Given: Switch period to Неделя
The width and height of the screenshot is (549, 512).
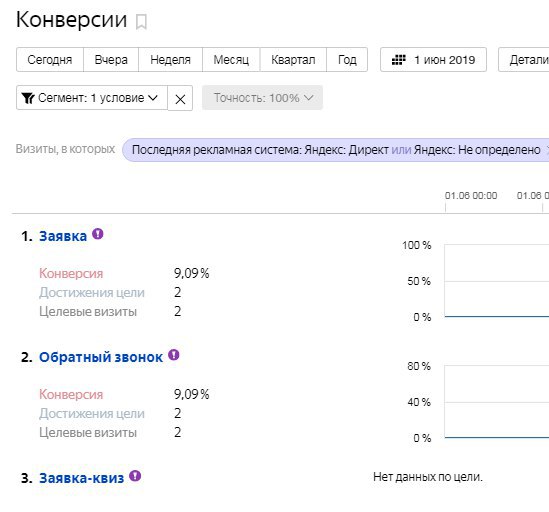Looking at the screenshot, I should tap(171, 60).
